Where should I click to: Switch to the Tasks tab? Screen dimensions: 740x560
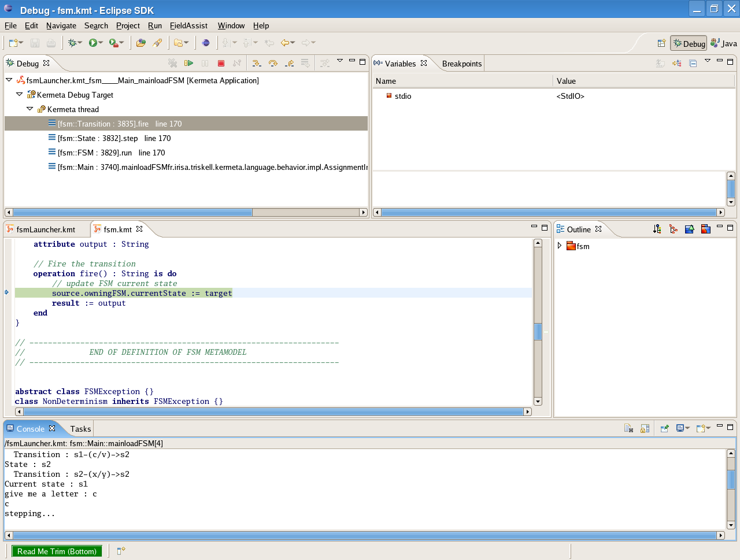(80, 429)
